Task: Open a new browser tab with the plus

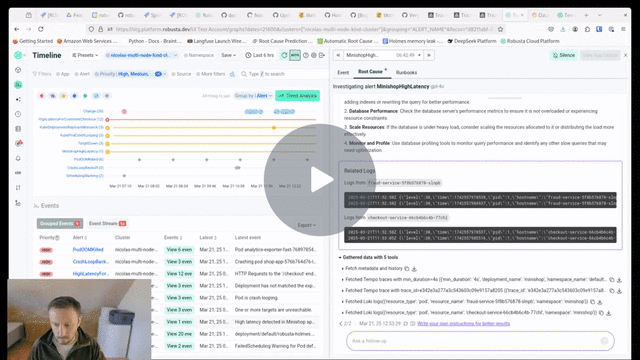Action: pos(586,15)
